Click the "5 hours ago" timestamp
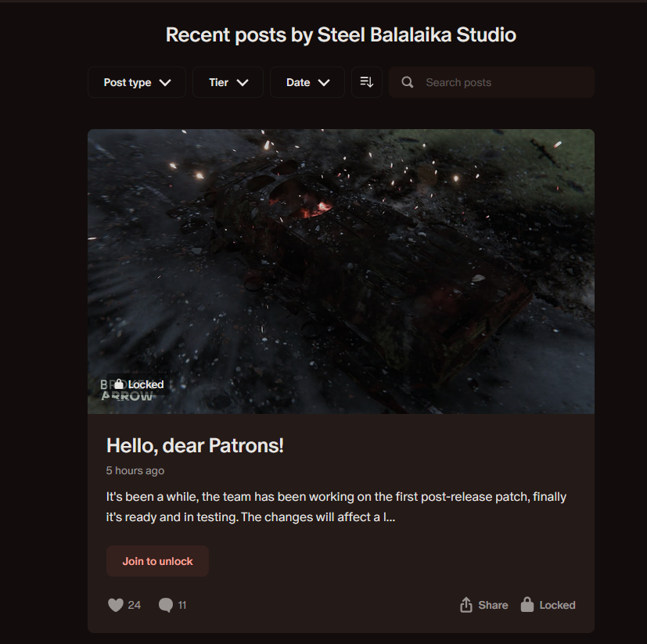The width and height of the screenshot is (647, 644). (x=135, y=470)
